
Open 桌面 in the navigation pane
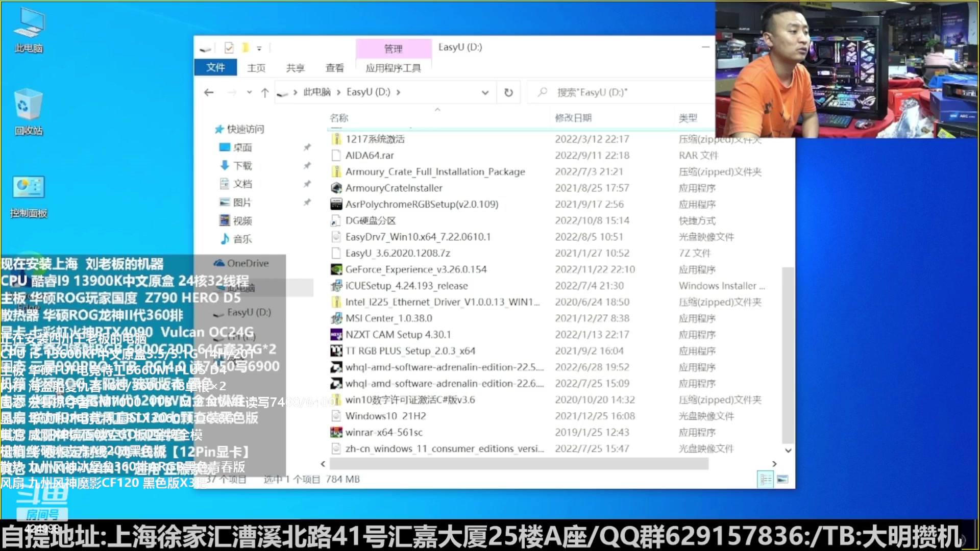coord(236,147)
